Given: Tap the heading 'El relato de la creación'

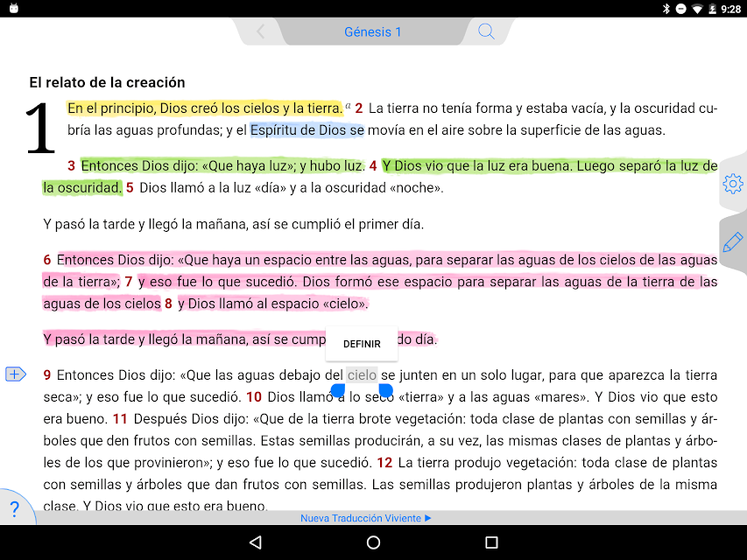Looking at the screenshot, I should click(107, 82).
